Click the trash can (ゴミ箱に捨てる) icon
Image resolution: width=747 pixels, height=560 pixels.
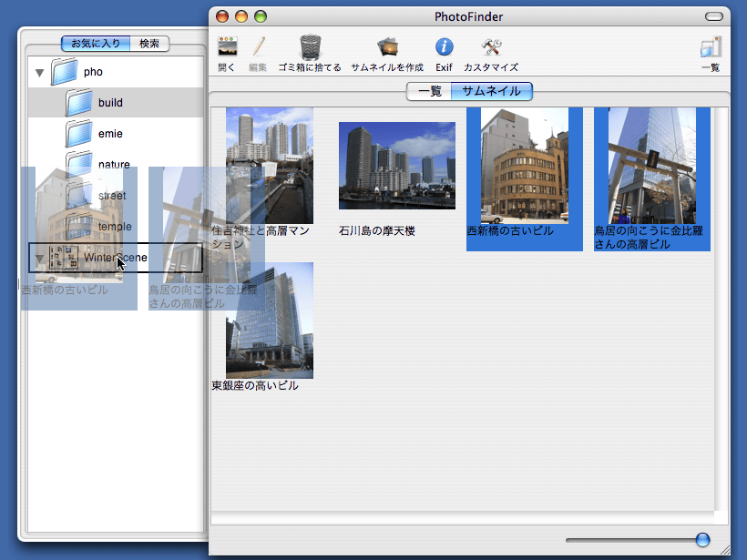coord(310,47)
